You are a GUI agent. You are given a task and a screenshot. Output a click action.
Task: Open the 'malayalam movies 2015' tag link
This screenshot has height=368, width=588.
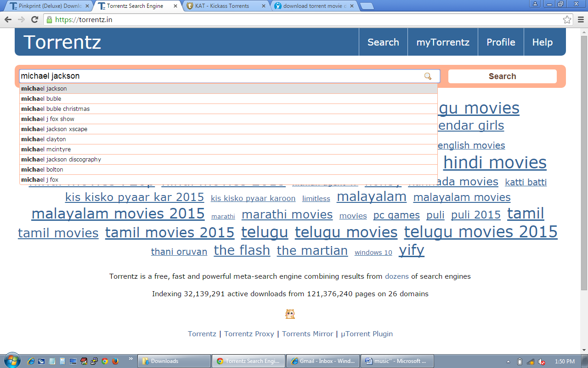point(118,213)
